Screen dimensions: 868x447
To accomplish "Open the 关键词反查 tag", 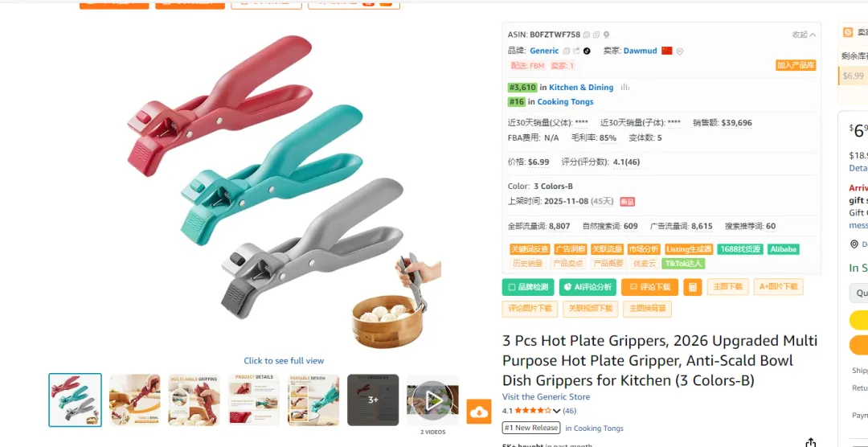I will [x=530, y=249].
